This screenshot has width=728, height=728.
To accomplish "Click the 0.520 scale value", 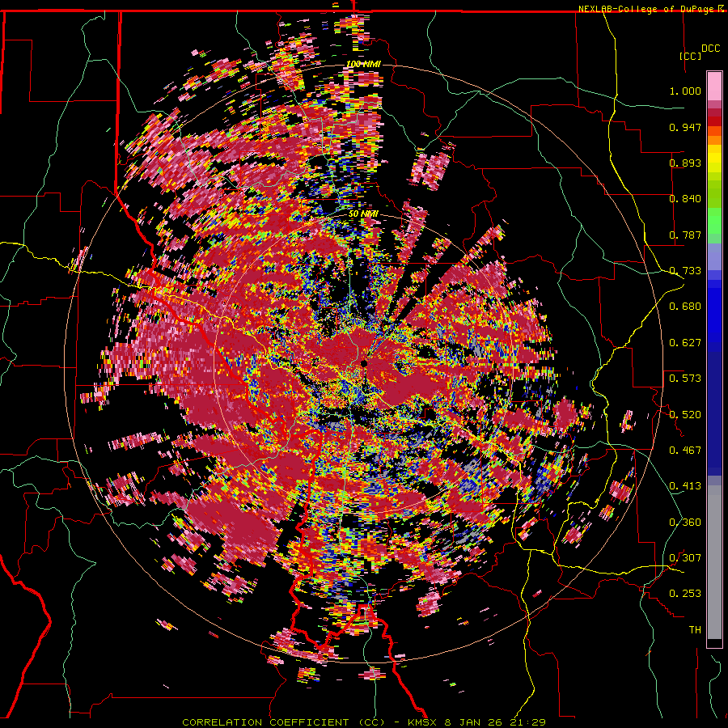I will tap(685, 415).
